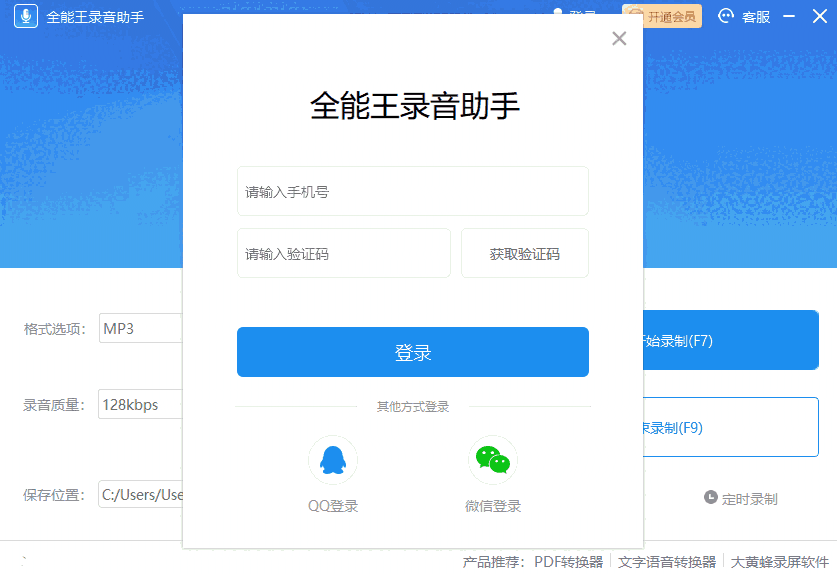This screenshot has height=574, width=837.
Task: Click the 获取验证码 button
Action: coord(525,253)
